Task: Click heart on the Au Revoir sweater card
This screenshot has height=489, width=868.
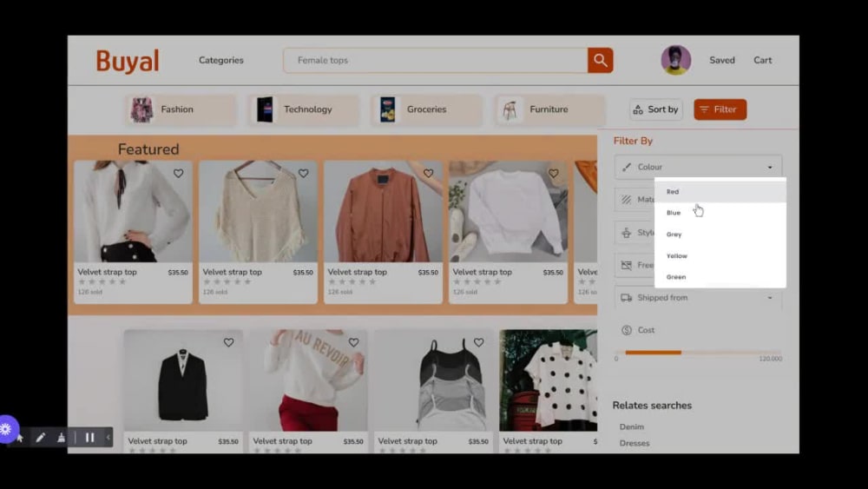Action: (354, 343)
